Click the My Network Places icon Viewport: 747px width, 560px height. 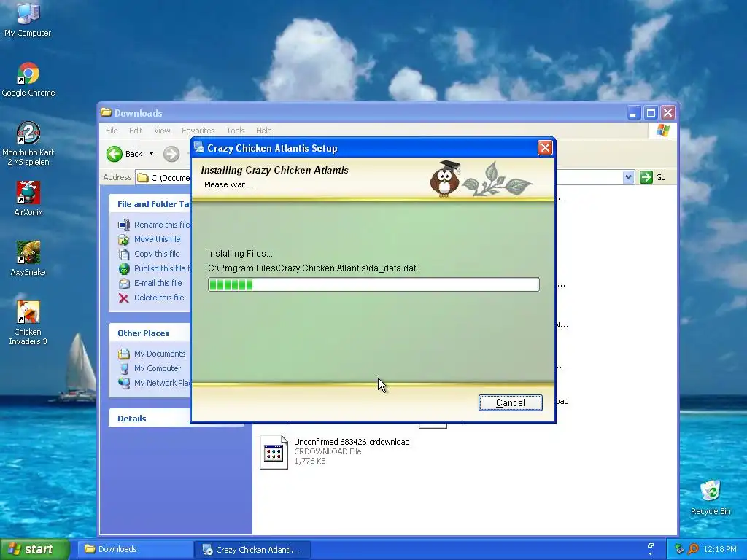[124, 383]
